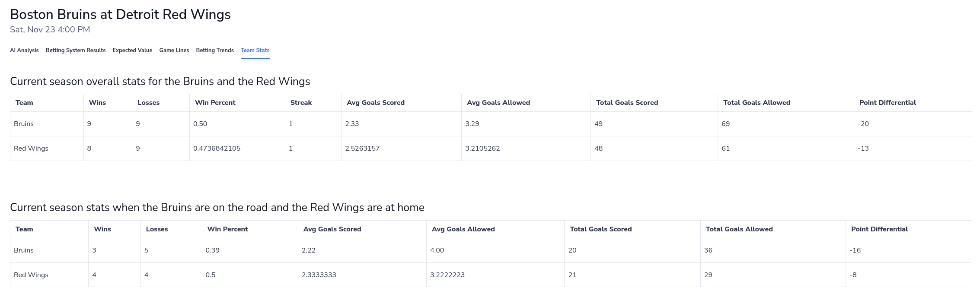Open the Betting Trends tab

(x=214, y=51)
